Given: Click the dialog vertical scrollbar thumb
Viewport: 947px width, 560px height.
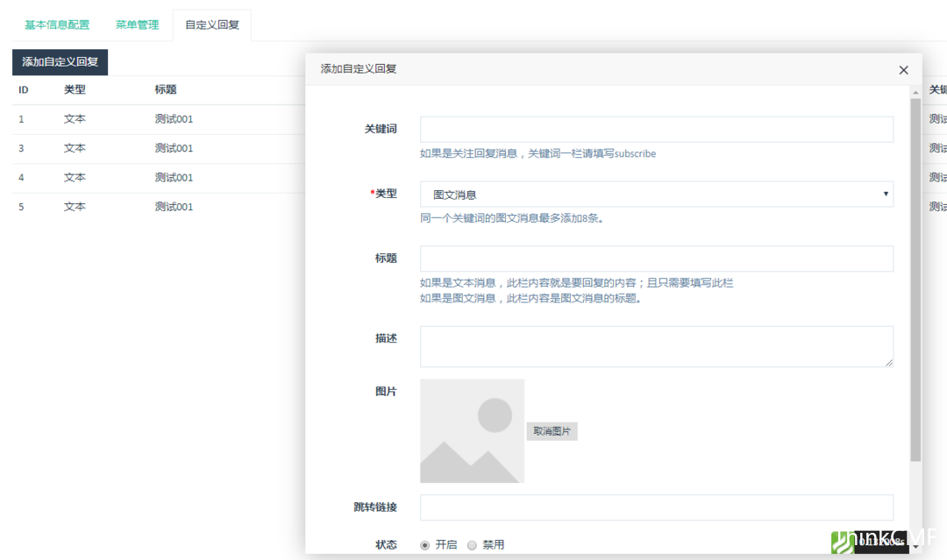Looking at the screenshot, I should (915, 280).
